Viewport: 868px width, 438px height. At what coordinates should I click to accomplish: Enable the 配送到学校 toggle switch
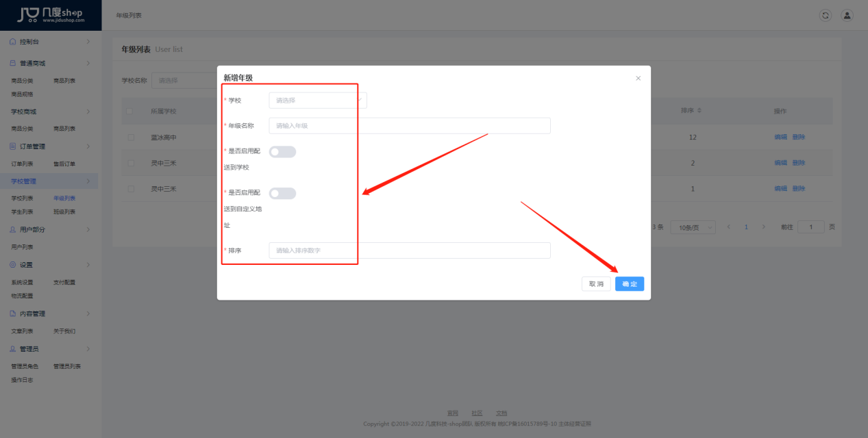(x=282, y=152)
